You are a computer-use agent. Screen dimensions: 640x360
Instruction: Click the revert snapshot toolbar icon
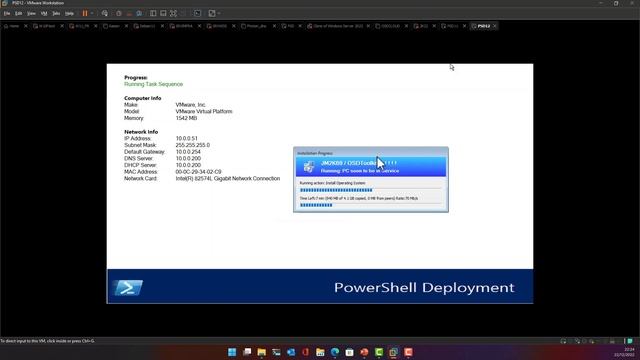129,13
